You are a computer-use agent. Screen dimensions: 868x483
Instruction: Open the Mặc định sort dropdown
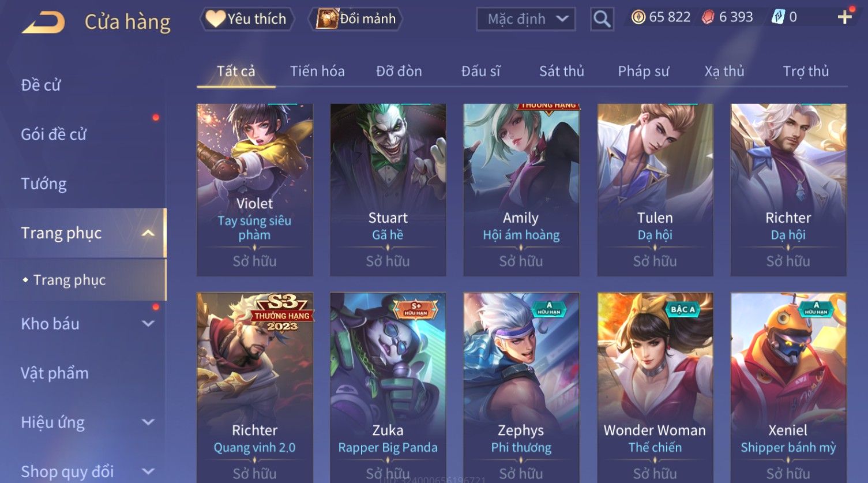(x=526, y=19)
